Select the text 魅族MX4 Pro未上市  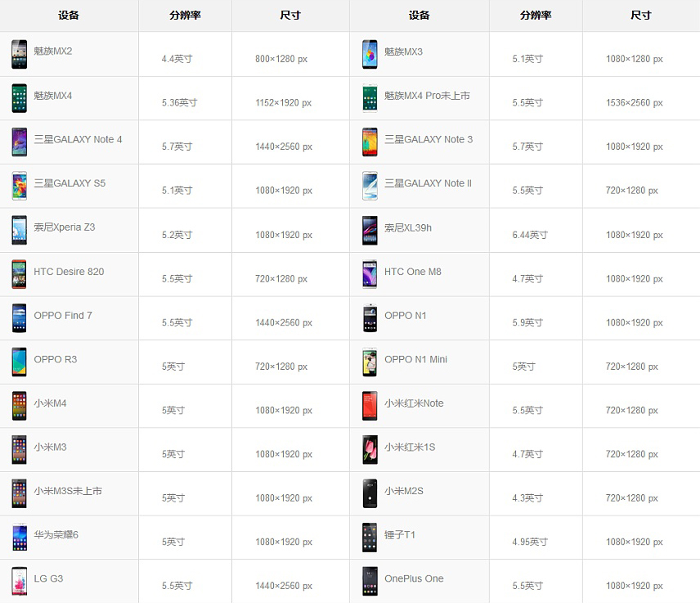(427, 96)
